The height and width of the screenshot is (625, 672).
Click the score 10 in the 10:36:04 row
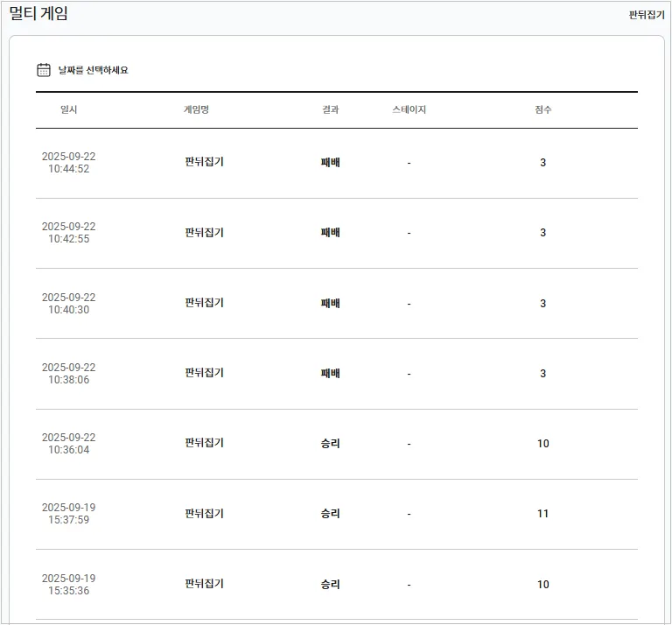coord(542,444)
